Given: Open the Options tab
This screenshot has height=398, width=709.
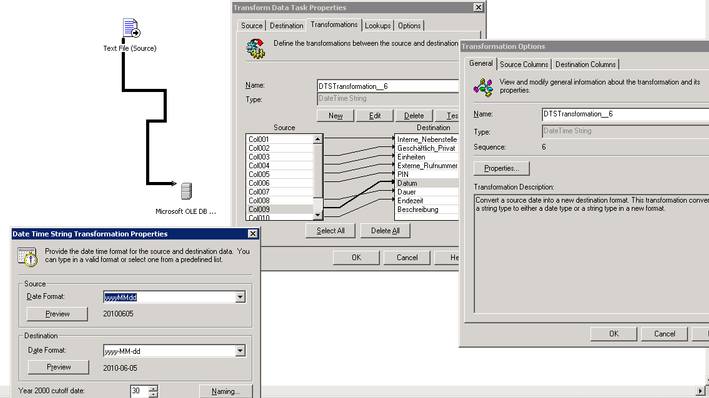Looking at the screenshot, I should (409, 26).
